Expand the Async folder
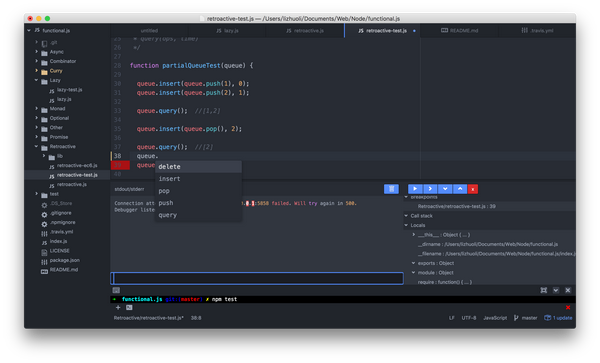This screenshot has height=363, width=600. [37, 52]
